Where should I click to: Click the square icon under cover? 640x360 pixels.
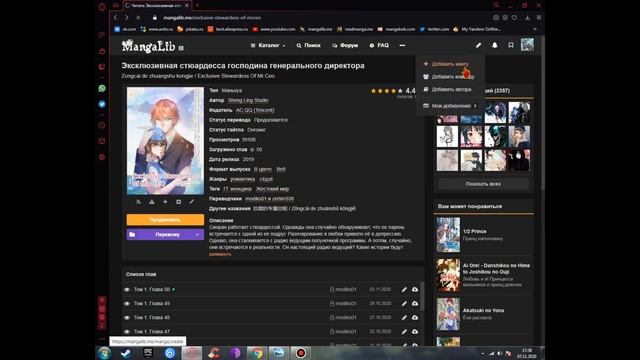[x=178, y=202]
